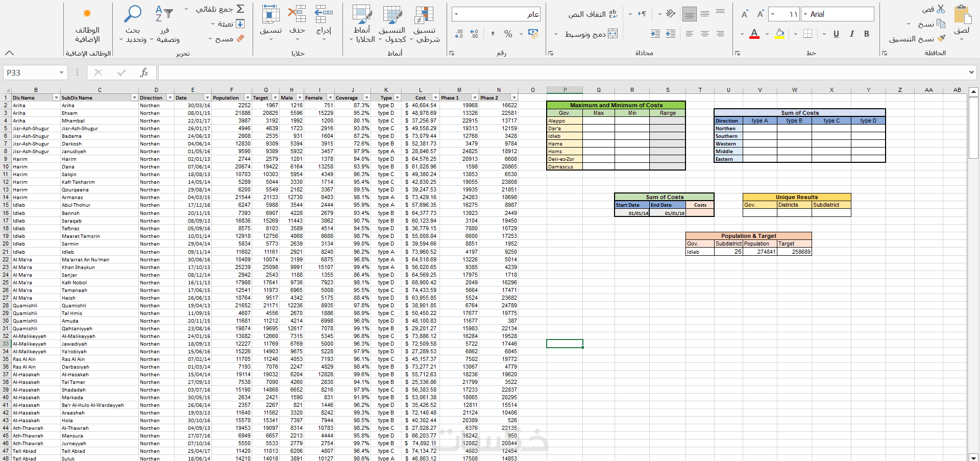The image size is (980, 461).
Task: Toggle the highlighted Bottom Align button
Action: click(690, 14)
